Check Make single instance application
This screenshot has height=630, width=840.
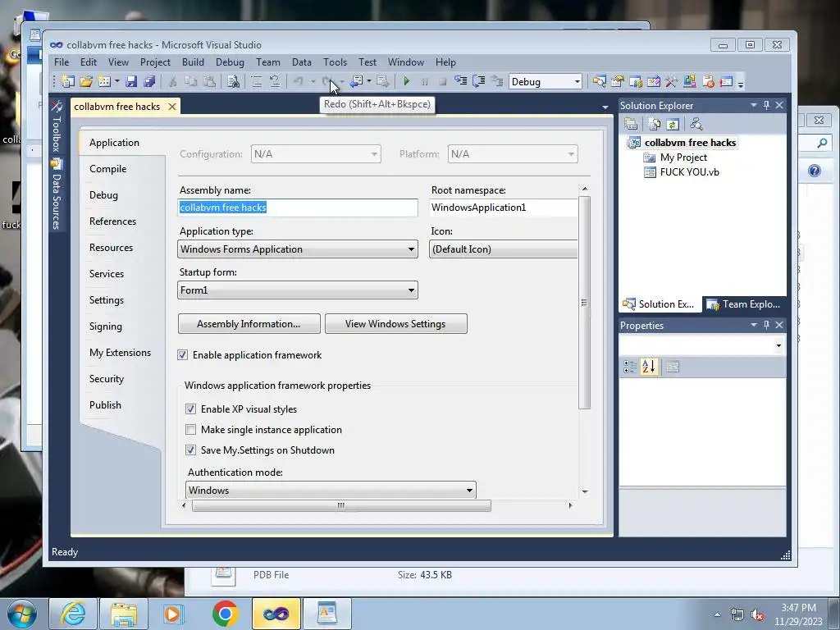190,429
